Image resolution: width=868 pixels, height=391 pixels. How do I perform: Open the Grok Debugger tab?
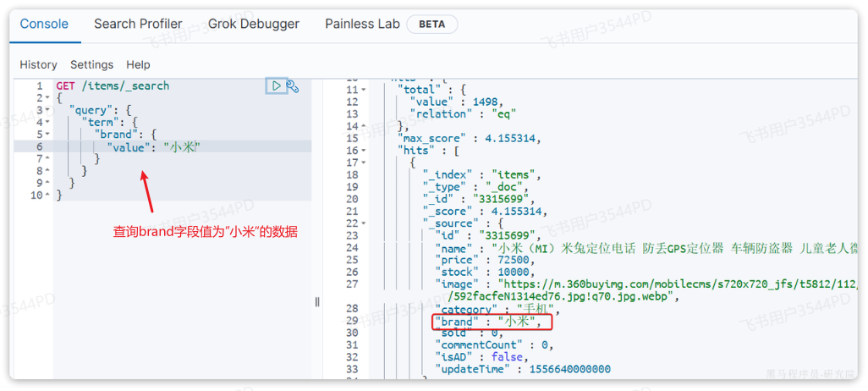(254, 24)
